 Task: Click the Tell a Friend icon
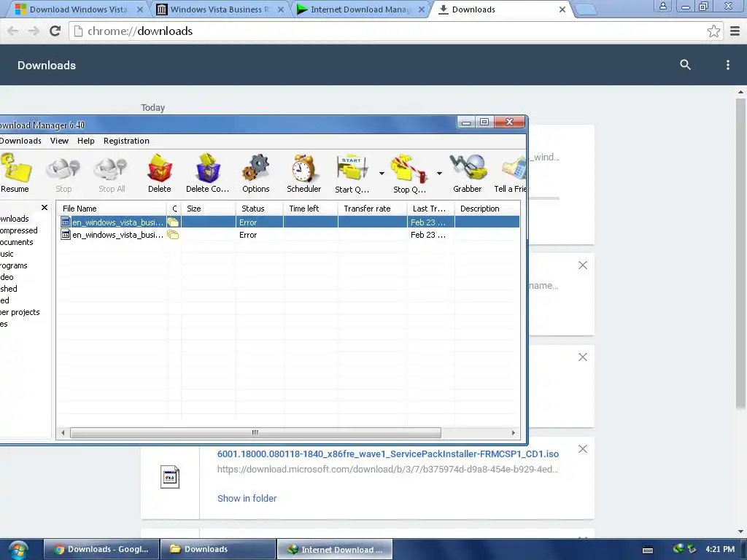[x=511, y=174]
